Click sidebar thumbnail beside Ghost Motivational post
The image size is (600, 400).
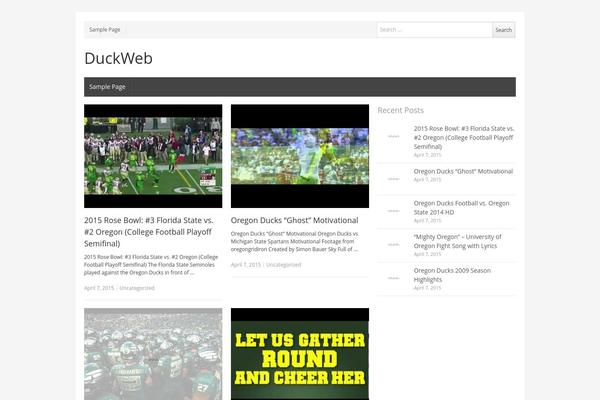pyautogui.click(x=394, y=179)
